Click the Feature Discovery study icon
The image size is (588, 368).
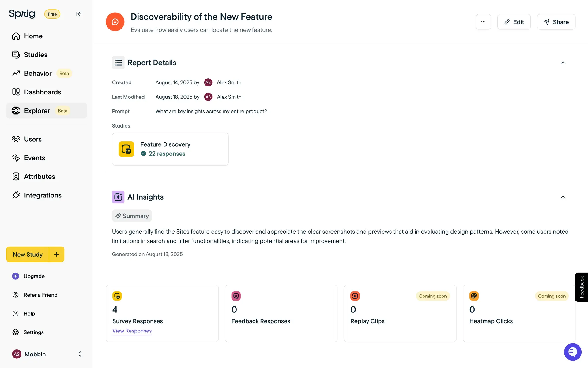(126, 149)
